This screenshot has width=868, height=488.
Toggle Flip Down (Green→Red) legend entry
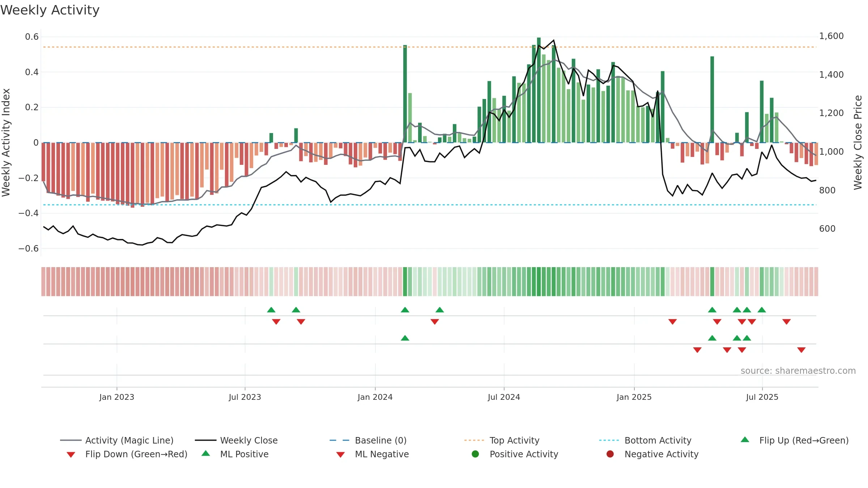[127, 454]
